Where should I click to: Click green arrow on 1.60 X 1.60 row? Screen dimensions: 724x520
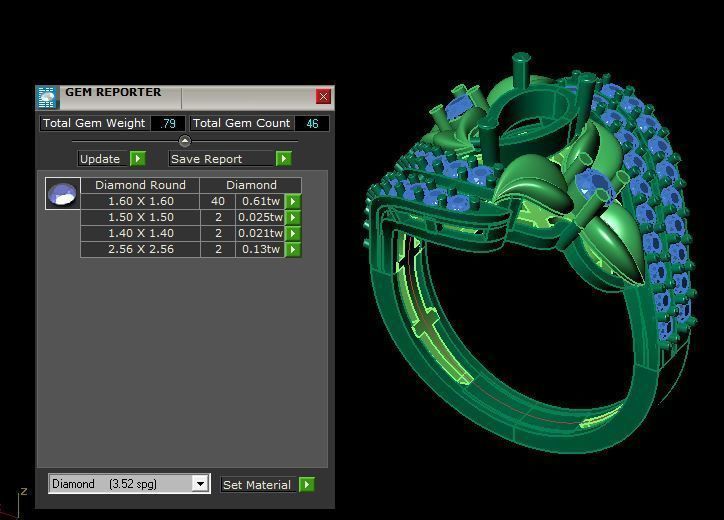click(293, 201)
